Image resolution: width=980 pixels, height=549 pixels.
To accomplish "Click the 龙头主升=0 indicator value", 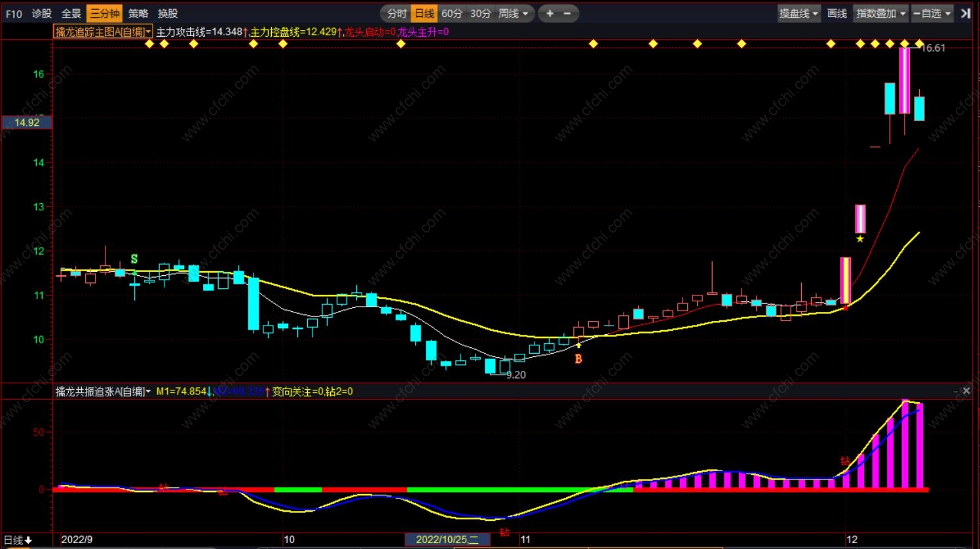I will (x=423, y=31).
